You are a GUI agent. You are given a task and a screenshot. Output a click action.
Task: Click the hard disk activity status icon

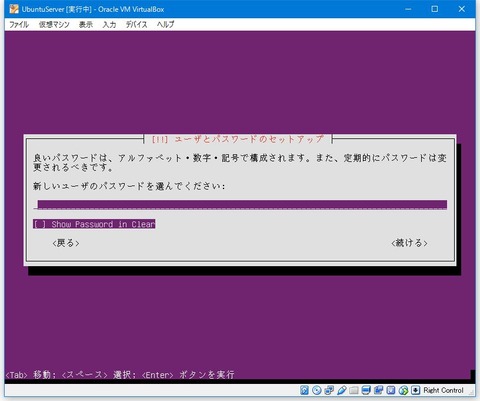(304, 390)
